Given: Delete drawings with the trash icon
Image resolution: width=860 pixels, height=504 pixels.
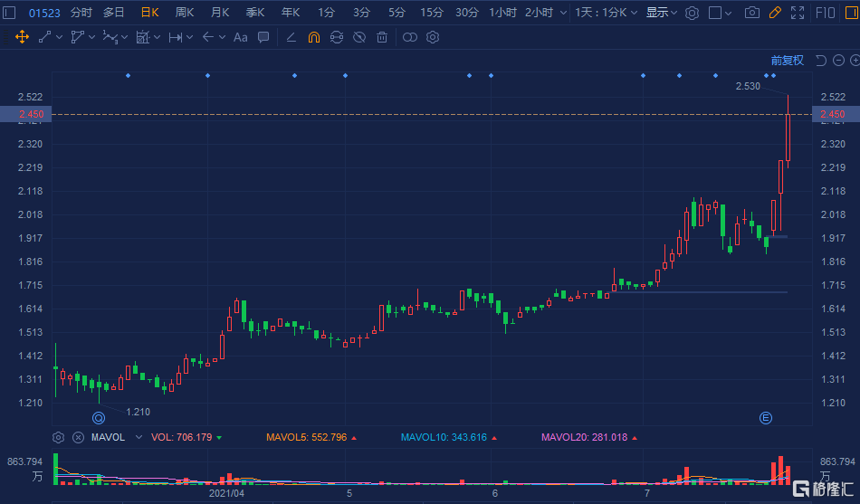Looking at the screenshot, I should (x=382, y=37).
